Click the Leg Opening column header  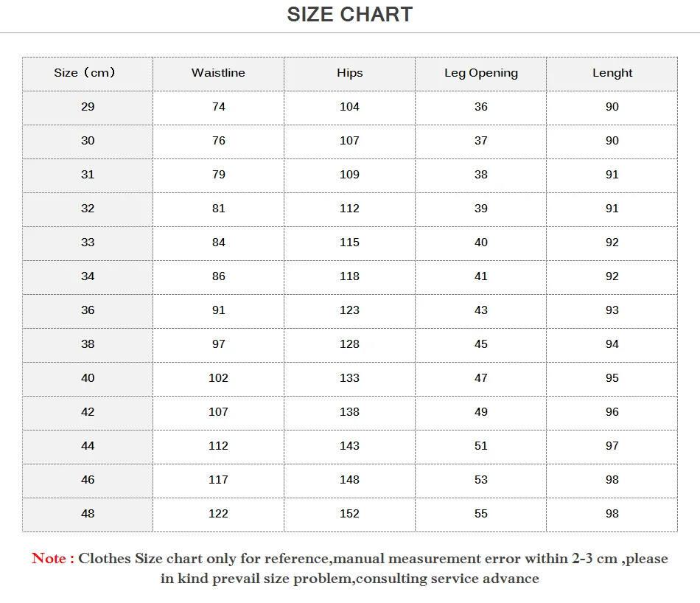point(481,73)
